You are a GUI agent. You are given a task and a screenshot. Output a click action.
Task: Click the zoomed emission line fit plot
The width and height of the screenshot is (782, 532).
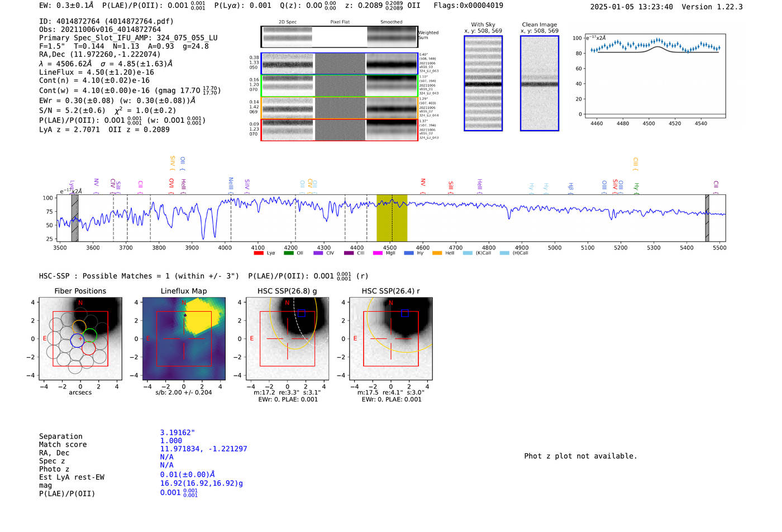(655, 76)
